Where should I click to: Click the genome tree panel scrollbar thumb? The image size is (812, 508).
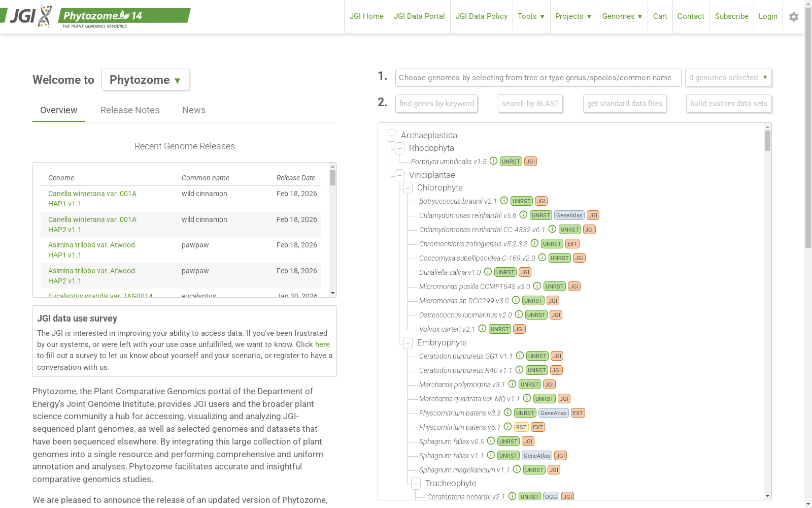click(x=767, y=141)
